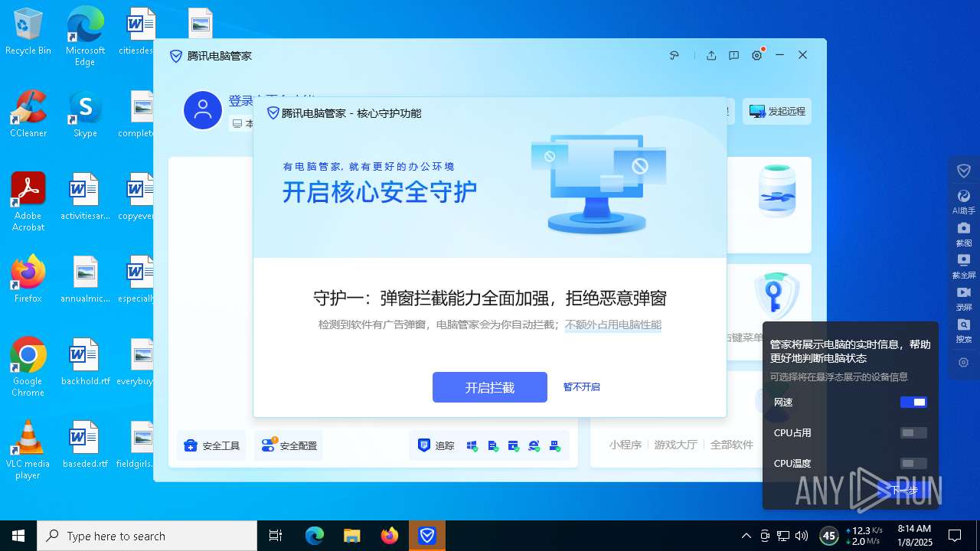Select the VLC media player desktop icon
Screen dimensions: 980x551
pos(28,450)
